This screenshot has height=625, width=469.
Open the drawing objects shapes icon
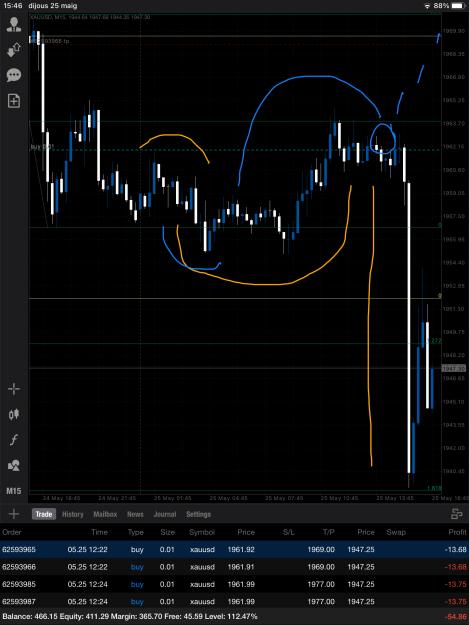(14, 465)
